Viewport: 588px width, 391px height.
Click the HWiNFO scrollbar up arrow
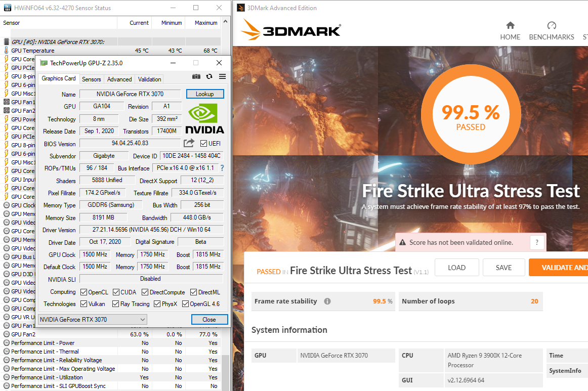(225, 22)
